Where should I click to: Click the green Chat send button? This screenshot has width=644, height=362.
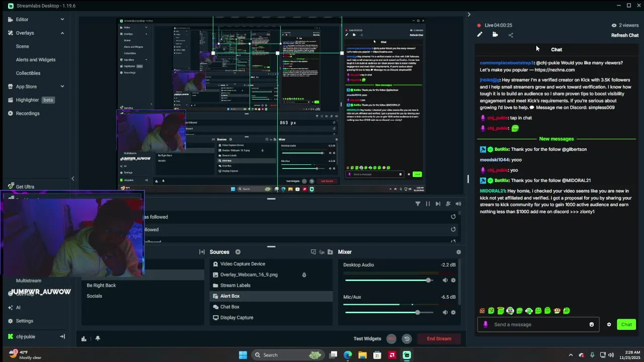626,324
